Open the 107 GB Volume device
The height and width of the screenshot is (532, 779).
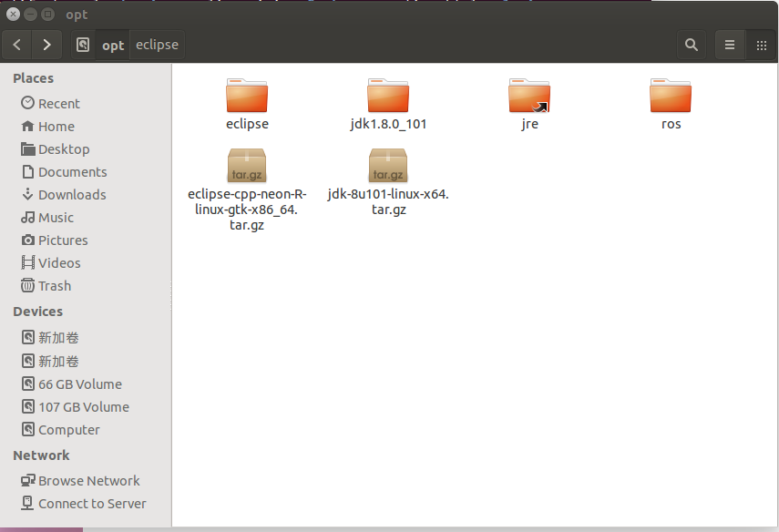[86, 407]
